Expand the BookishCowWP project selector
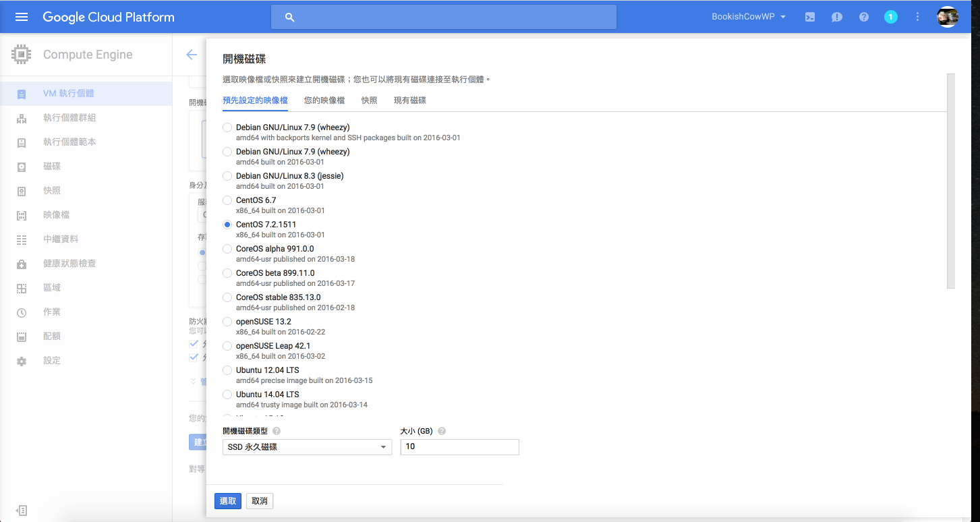 [749, 17]
